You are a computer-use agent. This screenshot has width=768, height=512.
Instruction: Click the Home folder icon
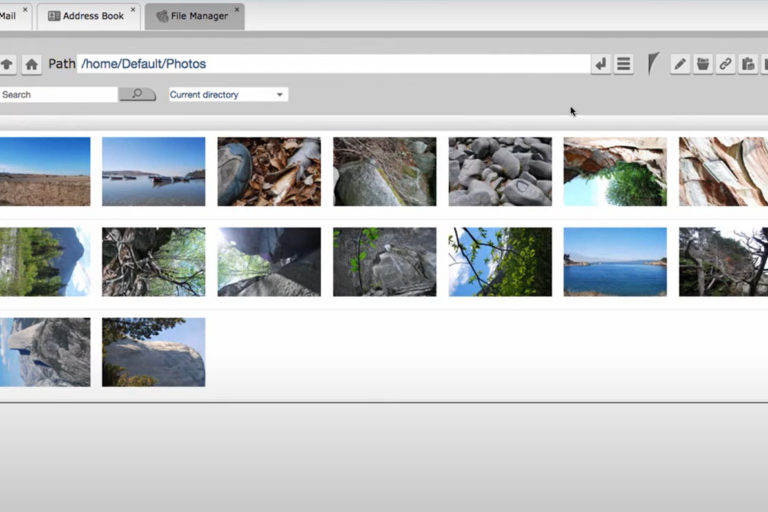32,64
